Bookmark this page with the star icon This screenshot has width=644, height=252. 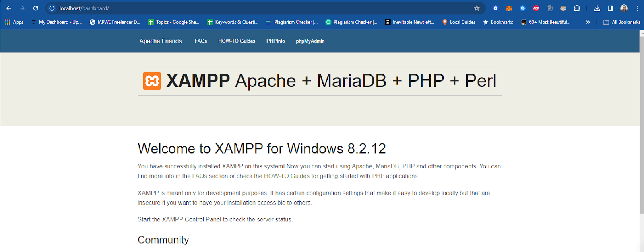[477, 8]
